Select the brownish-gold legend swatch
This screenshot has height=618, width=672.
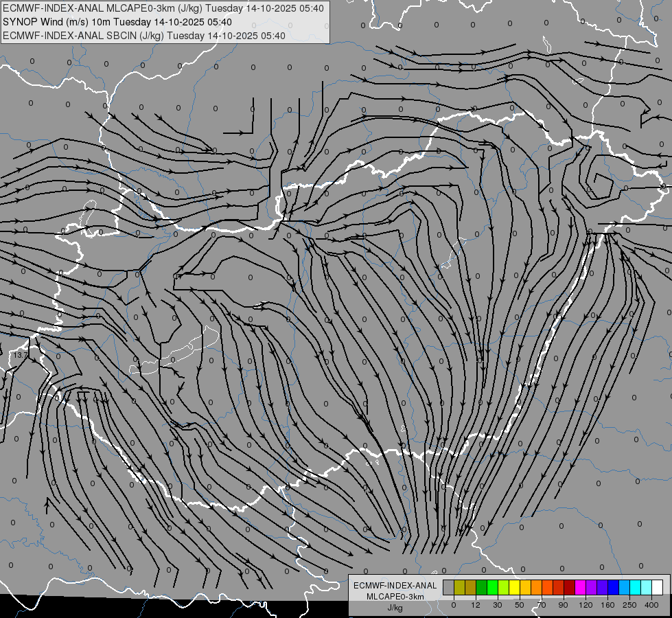(471, 587)
